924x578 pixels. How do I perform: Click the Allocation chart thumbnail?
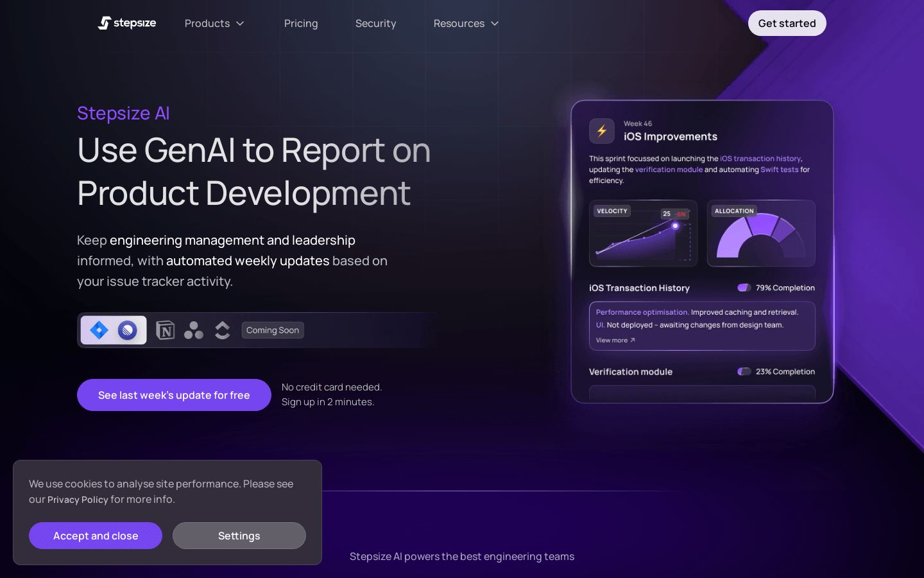[x=761, y=233]
